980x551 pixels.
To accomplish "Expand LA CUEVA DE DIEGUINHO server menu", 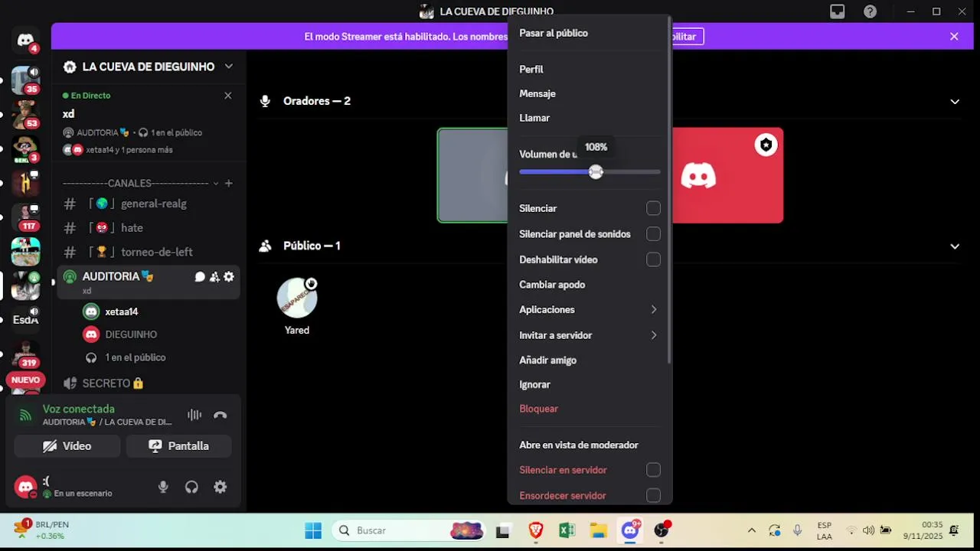I will point(149,67).
